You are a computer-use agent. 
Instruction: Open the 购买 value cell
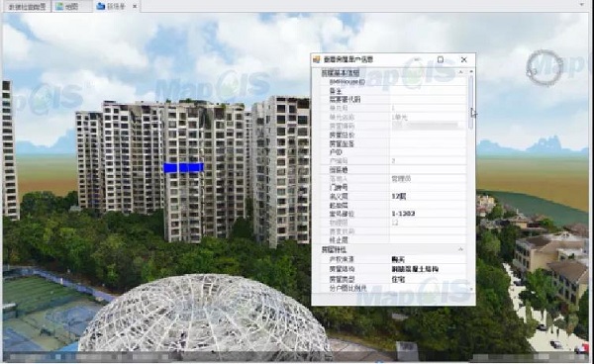428,259
